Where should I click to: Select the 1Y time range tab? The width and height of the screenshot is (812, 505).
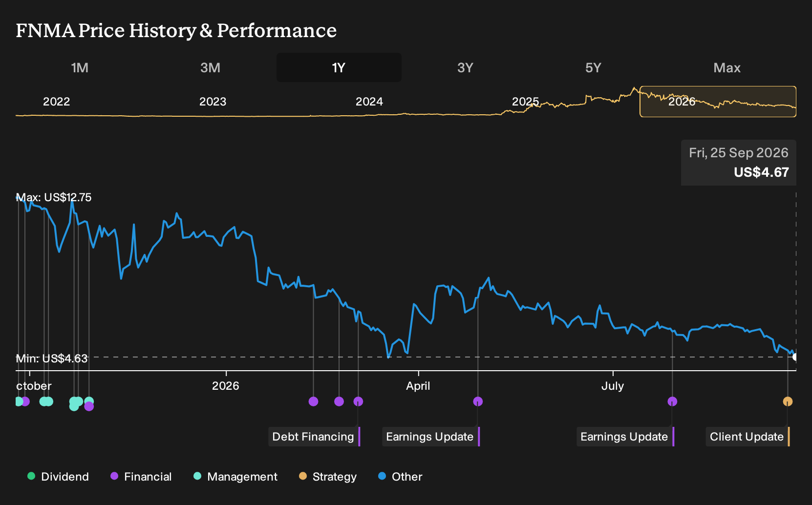tap(339, 67)
